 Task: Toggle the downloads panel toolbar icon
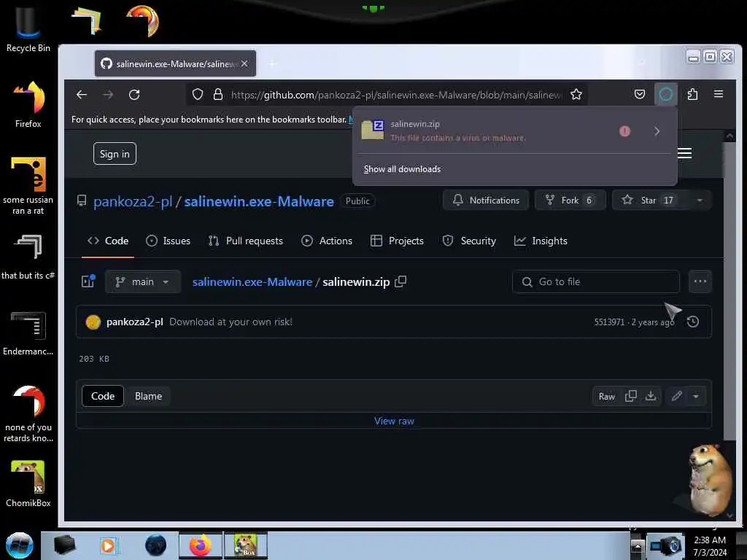[665, 94]
